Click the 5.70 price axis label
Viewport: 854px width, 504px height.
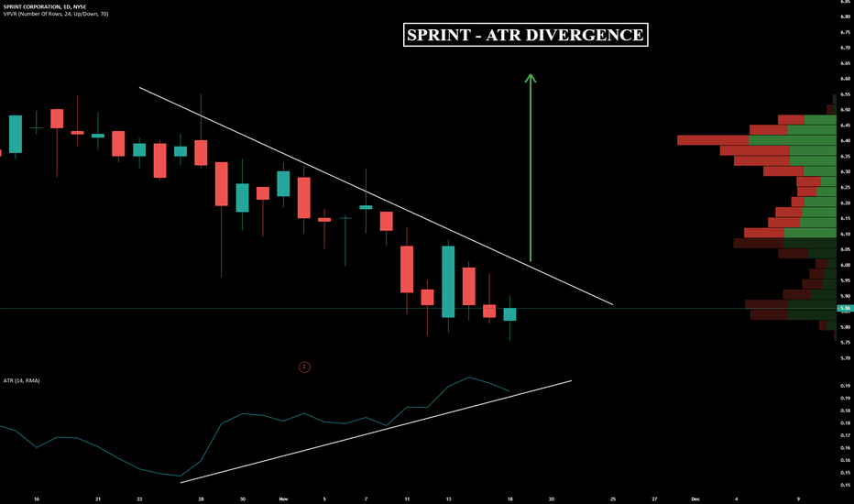tap(845, 358)
